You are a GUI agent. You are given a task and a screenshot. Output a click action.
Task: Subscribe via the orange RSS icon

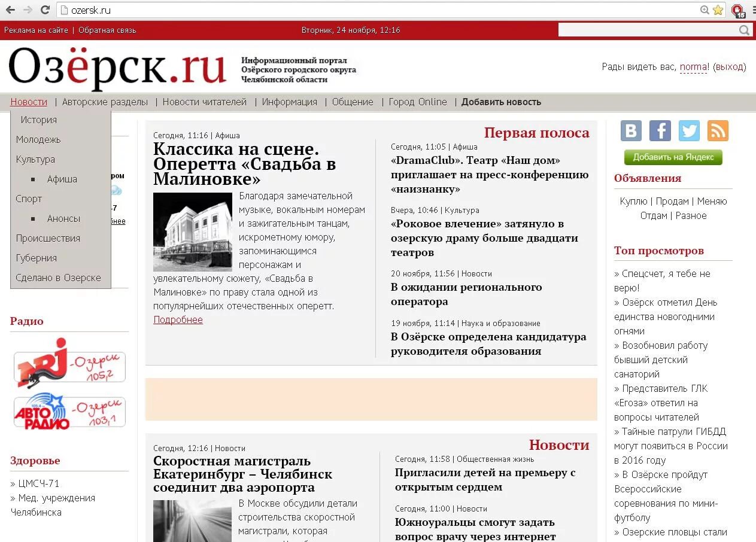point(718,130)
